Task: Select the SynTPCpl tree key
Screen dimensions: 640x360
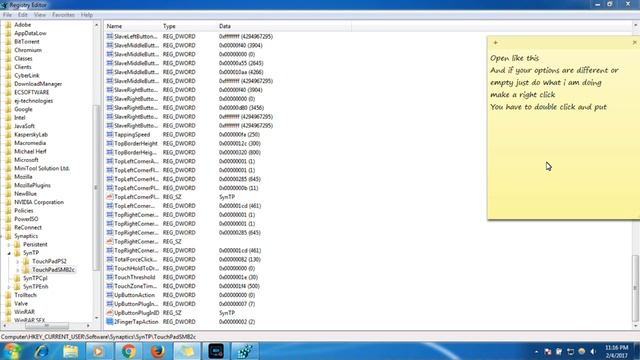Action: pos(35,278)
